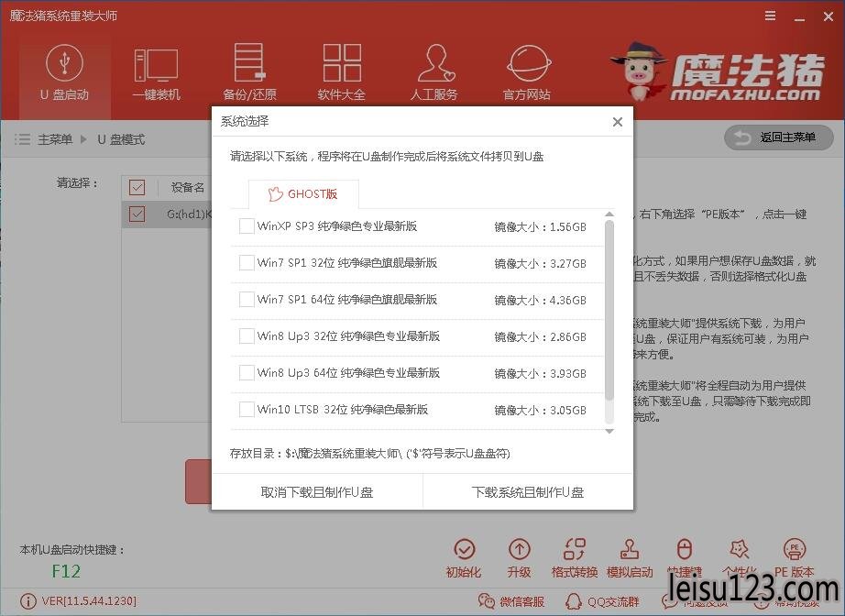Screen dimensions: 845x616
Task: Open the 一键装机 one-click install section
Action: 157,74
